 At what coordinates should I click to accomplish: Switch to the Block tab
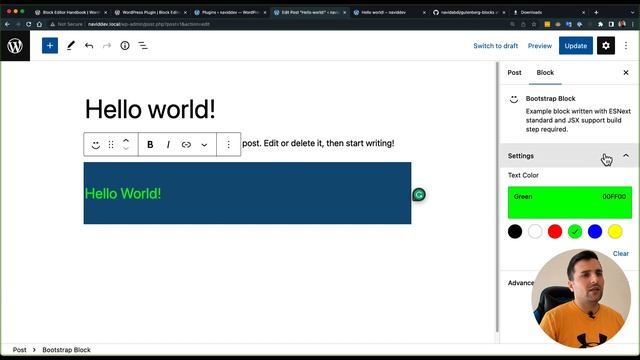[x=545, y=73]
